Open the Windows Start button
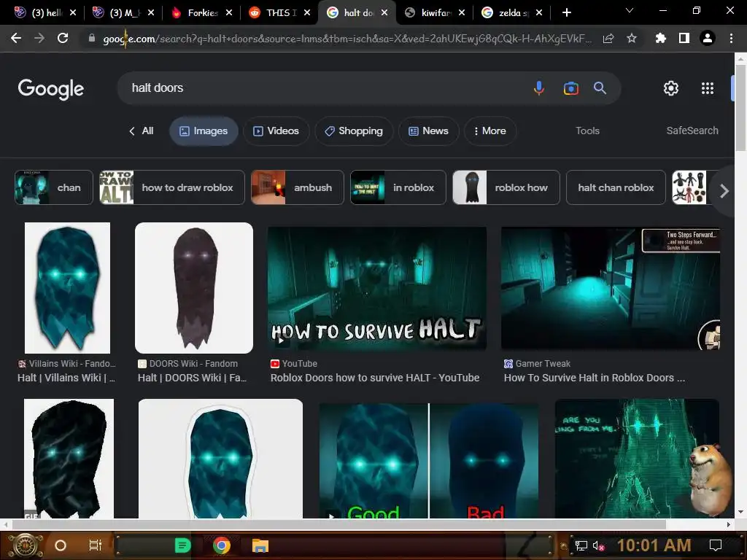 26,545
